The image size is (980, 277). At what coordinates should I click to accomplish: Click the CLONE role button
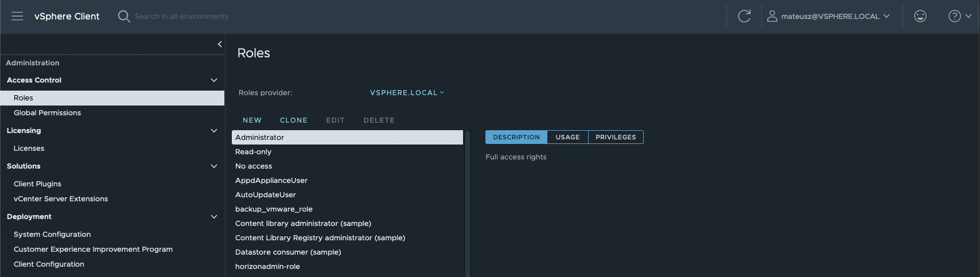(x=293, y=120)
